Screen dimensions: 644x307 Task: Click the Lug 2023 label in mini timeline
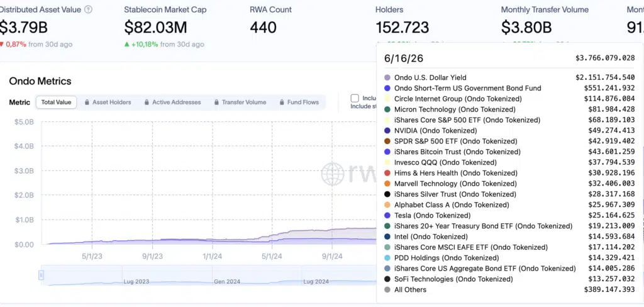point(136,282)
